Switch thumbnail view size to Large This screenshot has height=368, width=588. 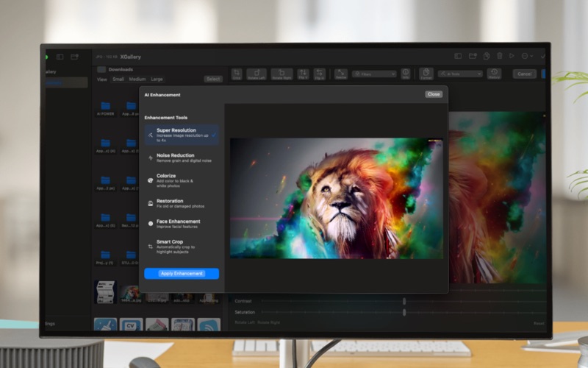click(157, 79)
